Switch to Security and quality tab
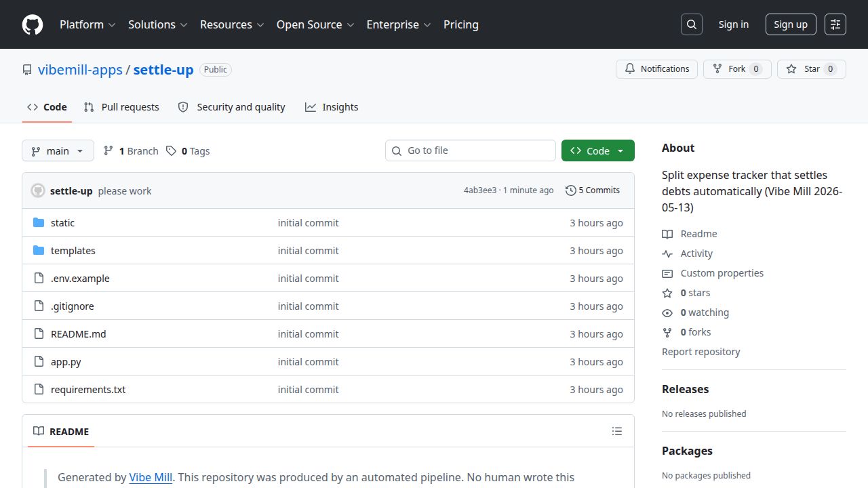The image size is (868, 488). click(231, 107)
